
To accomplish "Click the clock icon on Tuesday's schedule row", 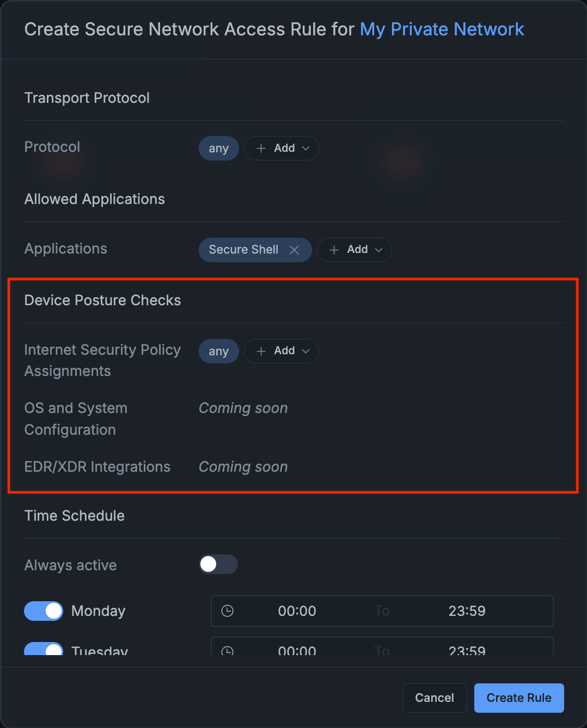I will 228,651.
